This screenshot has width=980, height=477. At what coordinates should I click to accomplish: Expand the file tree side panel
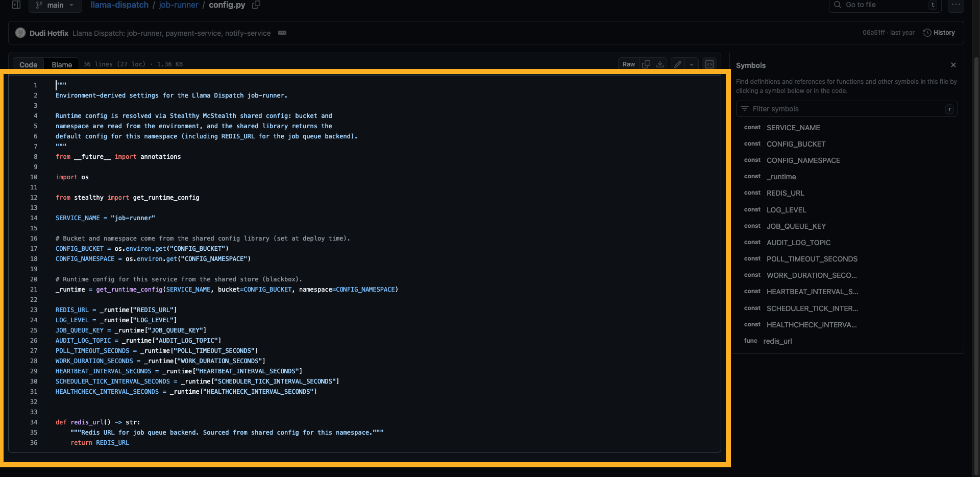(x=16, y=5)
